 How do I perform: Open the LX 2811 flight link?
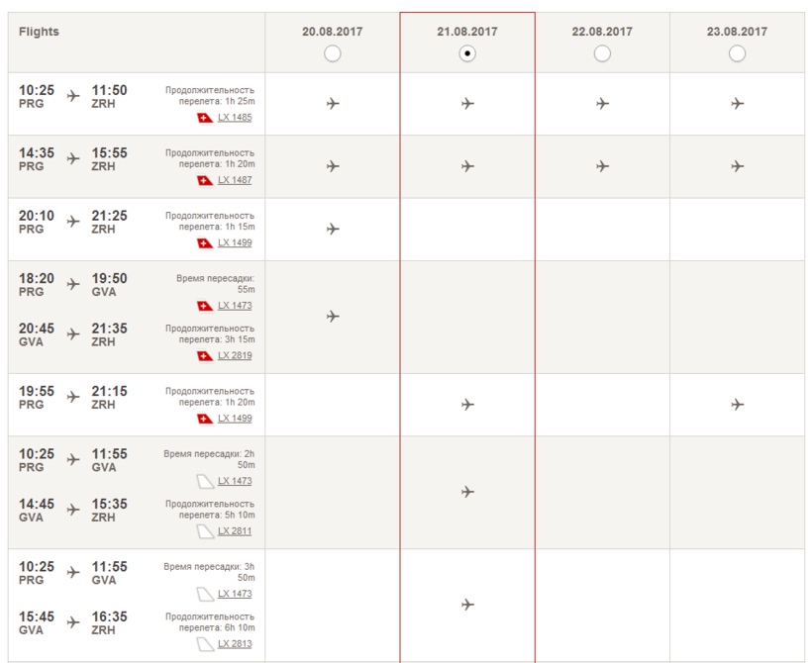(x=235, y=531)
